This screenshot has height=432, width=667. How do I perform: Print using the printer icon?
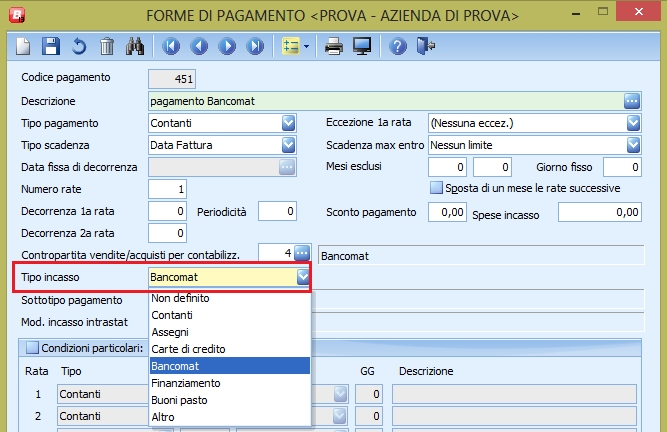[334, 46]
